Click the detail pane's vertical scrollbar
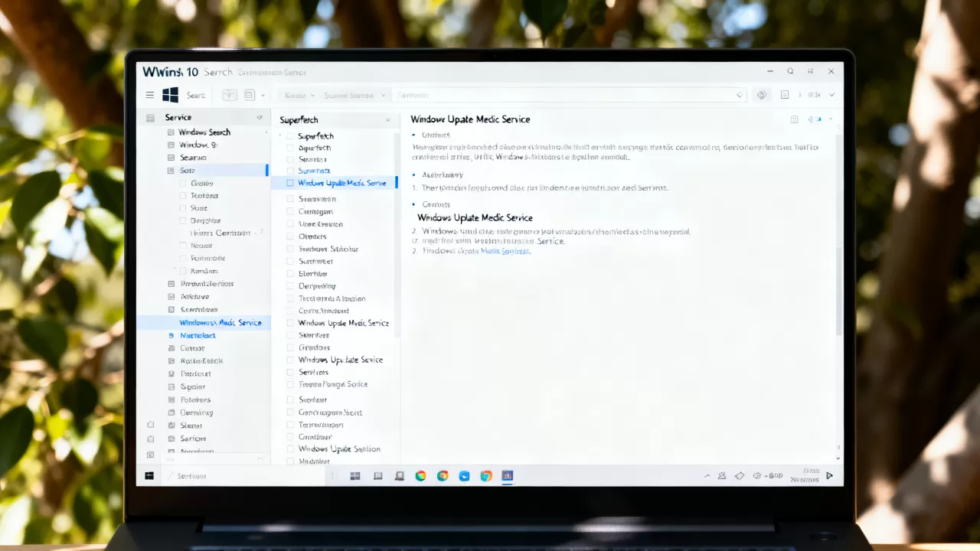The image size is (980, 551). 839,291
